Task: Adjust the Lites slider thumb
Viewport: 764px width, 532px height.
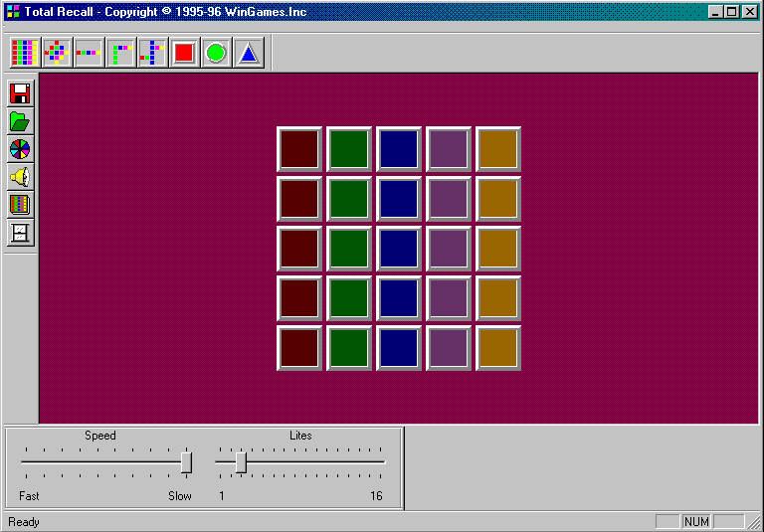Action: (241, 461)
